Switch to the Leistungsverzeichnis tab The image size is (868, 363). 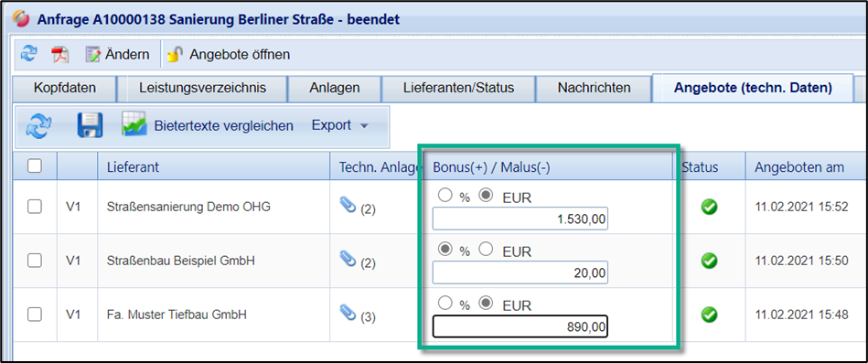tap(203, 88)
